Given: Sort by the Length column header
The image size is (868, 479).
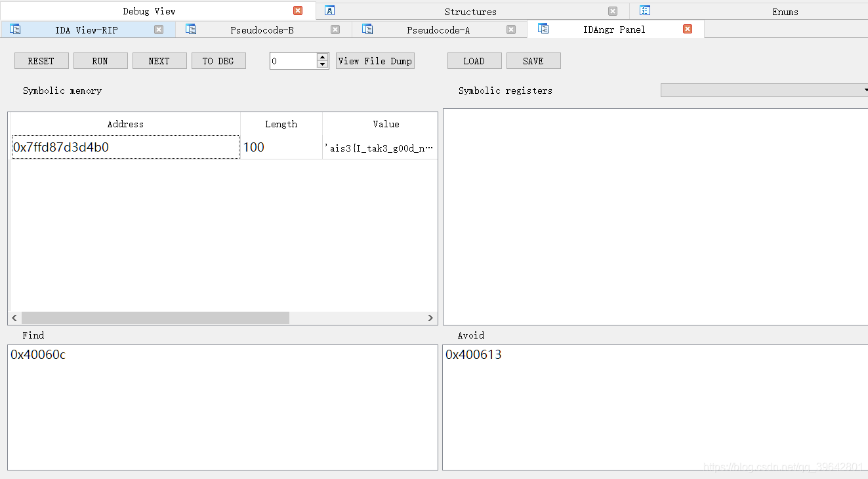Looking at the screenshot, I should pos(281,124).
